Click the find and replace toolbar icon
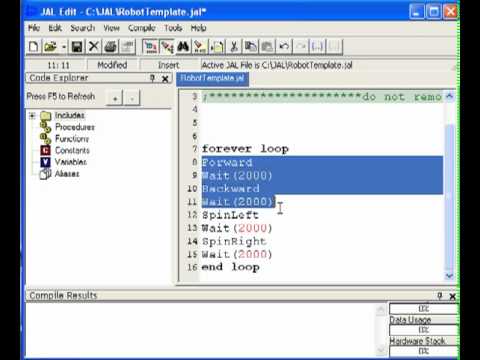This screenshot has width=480, height=360. click(x=200, y=46)
